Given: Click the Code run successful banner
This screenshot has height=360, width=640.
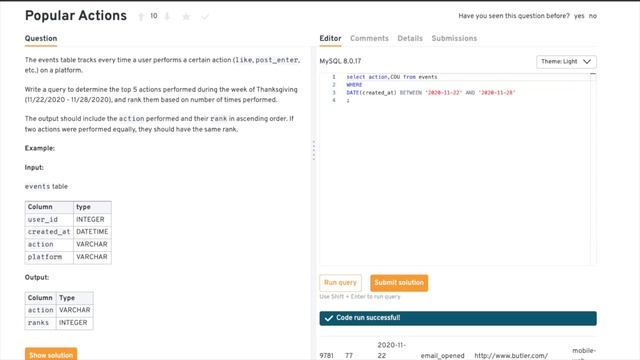Looking at the screenshot, I should 458,318.
